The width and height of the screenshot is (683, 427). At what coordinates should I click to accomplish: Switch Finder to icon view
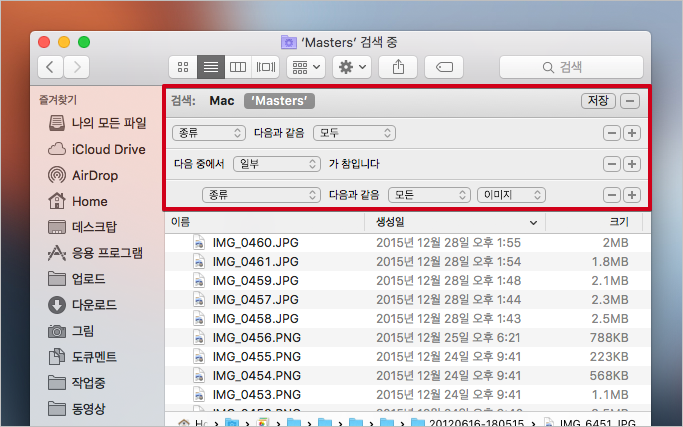(183, 67)
